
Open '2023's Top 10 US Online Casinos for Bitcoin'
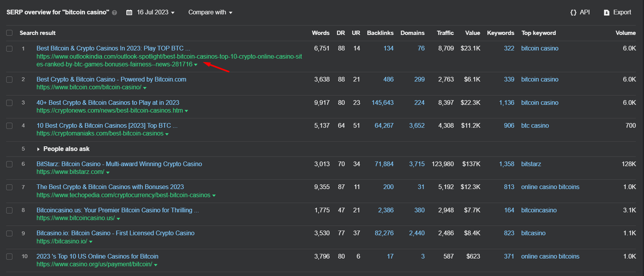tap(98, 256)
